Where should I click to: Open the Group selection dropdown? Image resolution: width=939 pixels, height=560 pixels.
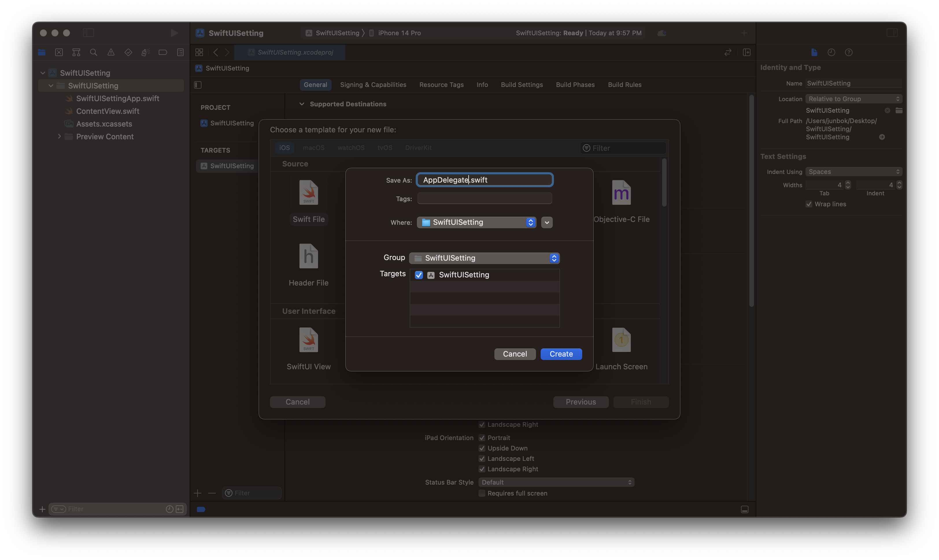click(484, 258)
